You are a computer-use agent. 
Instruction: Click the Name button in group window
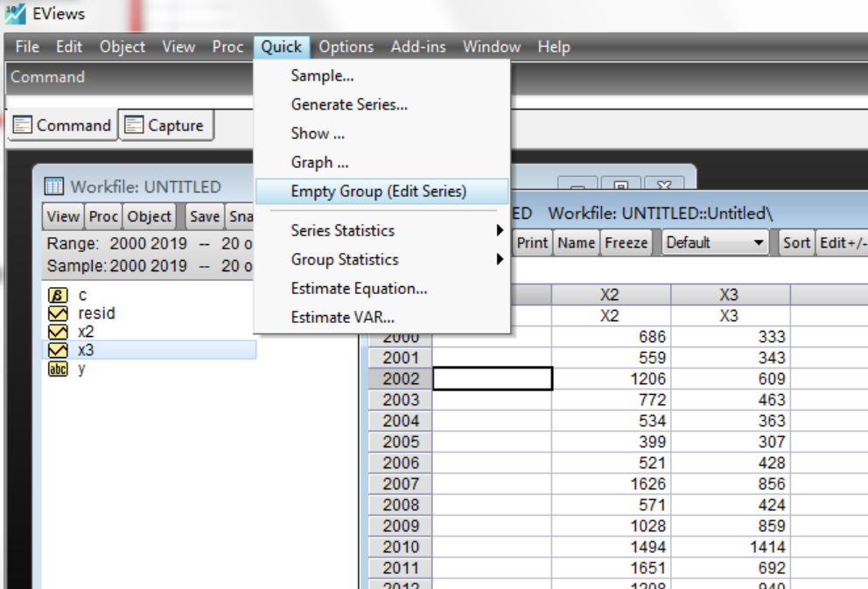577,242
